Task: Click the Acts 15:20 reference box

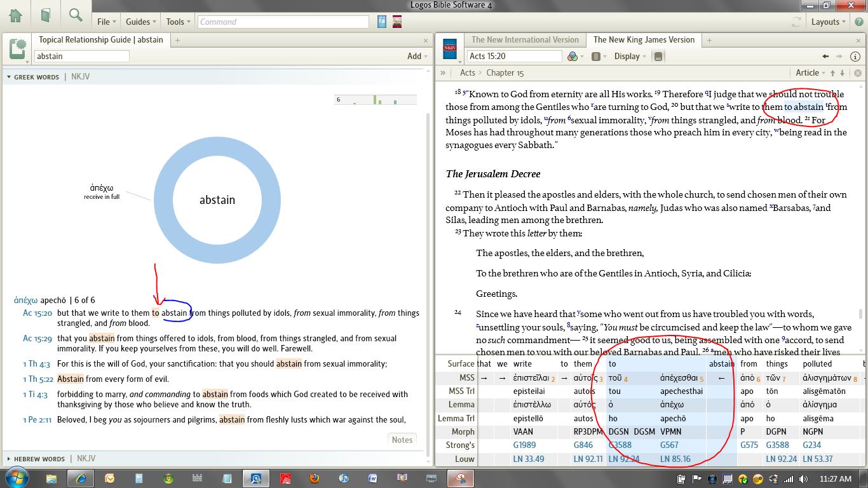Action: 514,56
